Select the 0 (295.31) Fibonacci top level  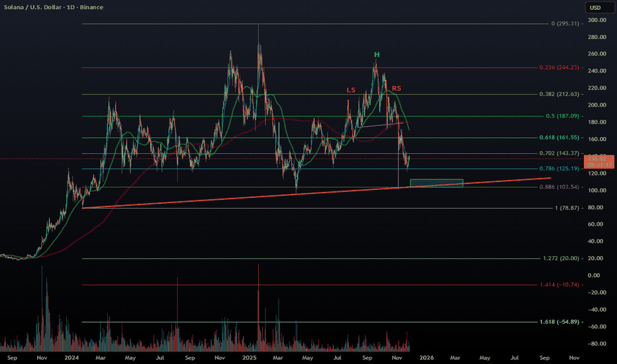click(565, 24)
